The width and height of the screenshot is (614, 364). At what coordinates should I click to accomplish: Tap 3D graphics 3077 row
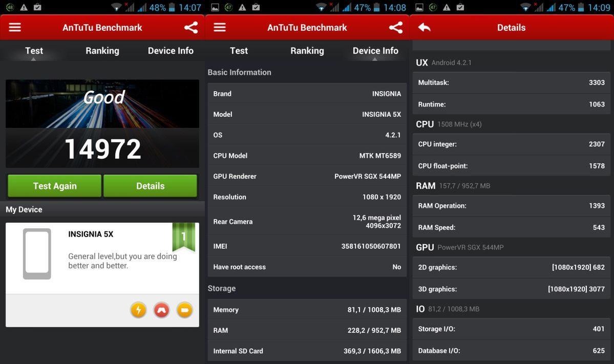(512, 289)
